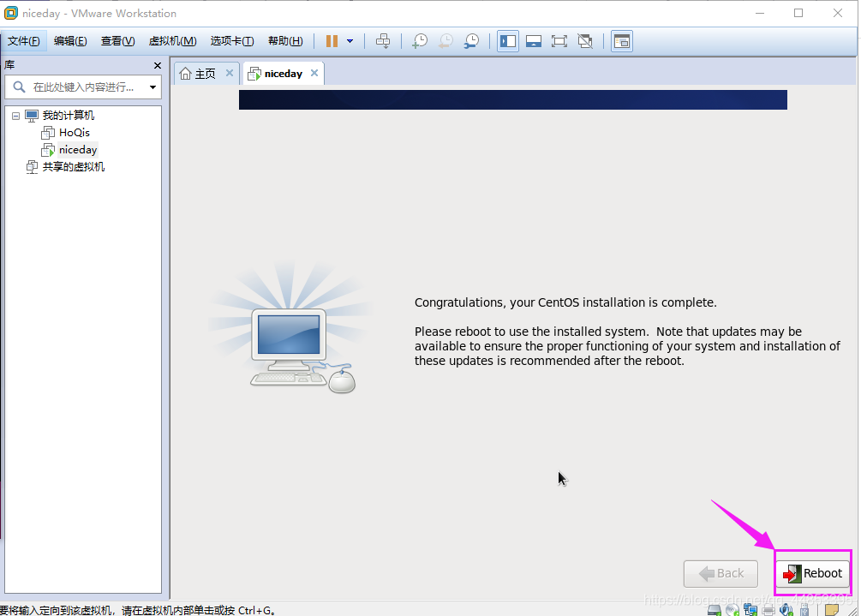The width and height of the screenshot is (861, 616).
Task: Close the 主页 tab
Action: point(230,73)
